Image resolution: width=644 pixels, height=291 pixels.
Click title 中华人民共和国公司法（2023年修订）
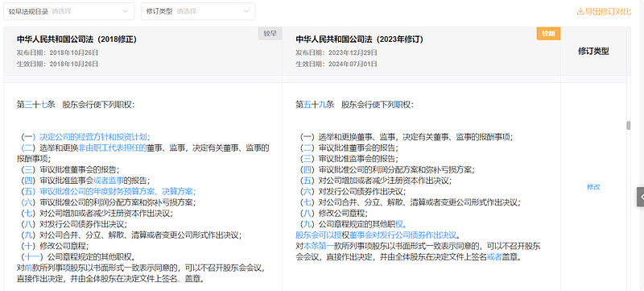point(359,39)
